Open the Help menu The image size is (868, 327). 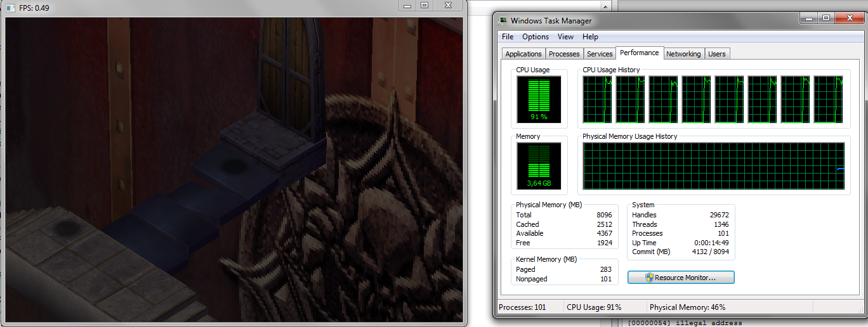point(590,37)
